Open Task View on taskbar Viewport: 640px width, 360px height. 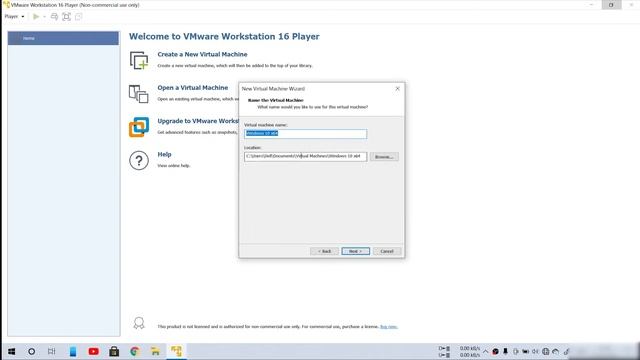click(x=51, y=351)
